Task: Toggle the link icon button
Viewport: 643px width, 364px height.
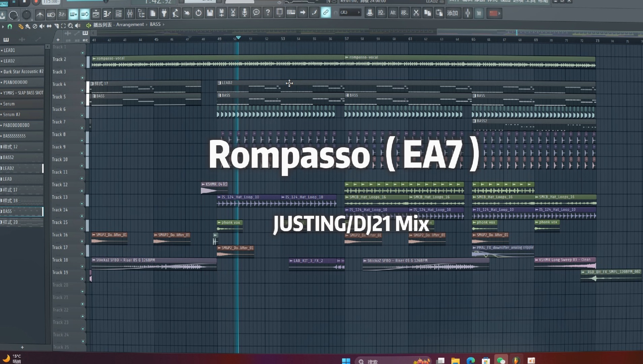Action: pos(326,13)
